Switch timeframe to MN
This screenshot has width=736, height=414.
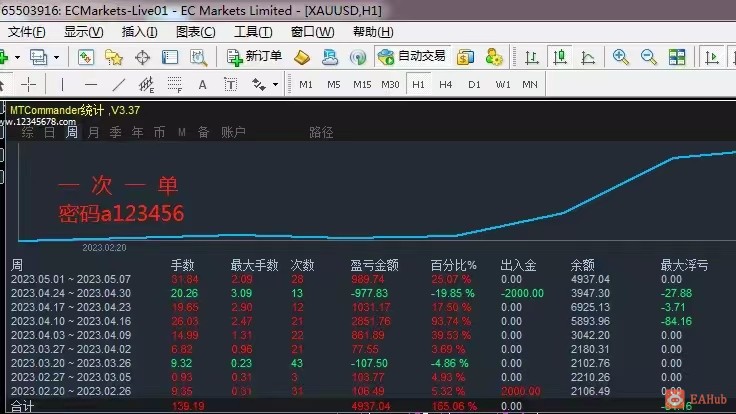(530, 84)
